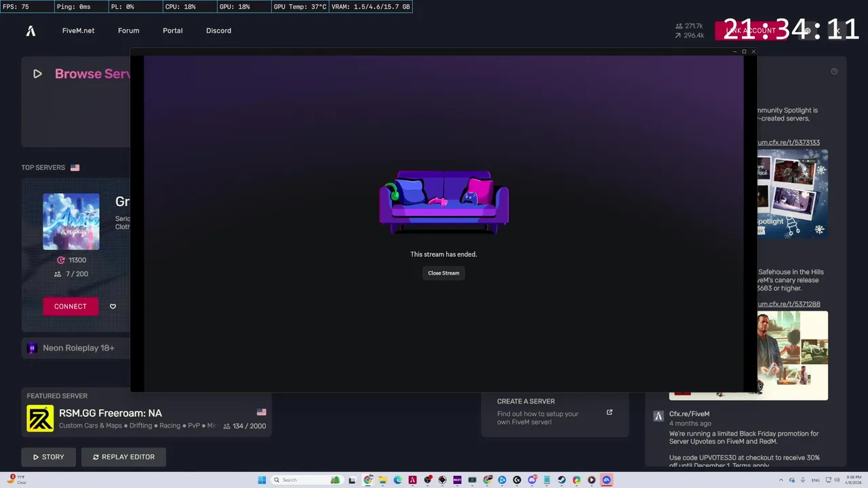Image resolution: width=868 pixels, height=488 pixels.
Task: Click the Cfx.re avatar icon on the post
Action: pos(658,416)
